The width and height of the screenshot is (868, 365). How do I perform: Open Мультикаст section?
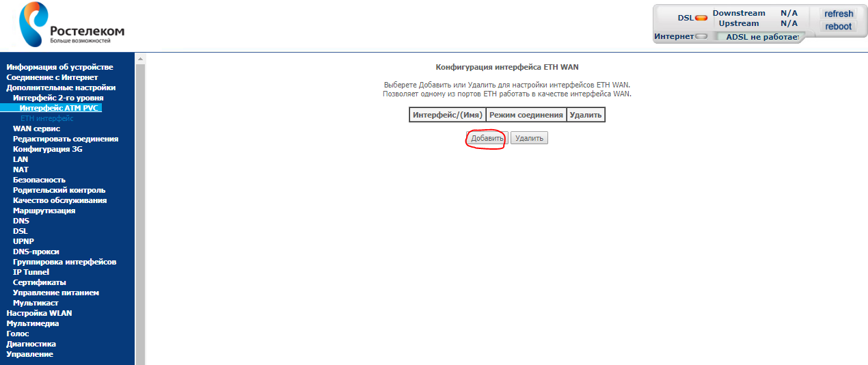[x=36, y=303]
